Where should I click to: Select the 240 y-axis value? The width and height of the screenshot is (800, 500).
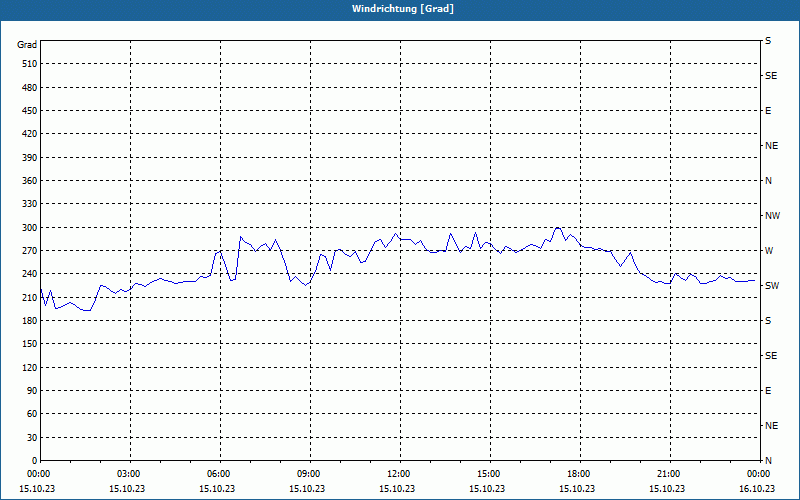coord(30,274)
